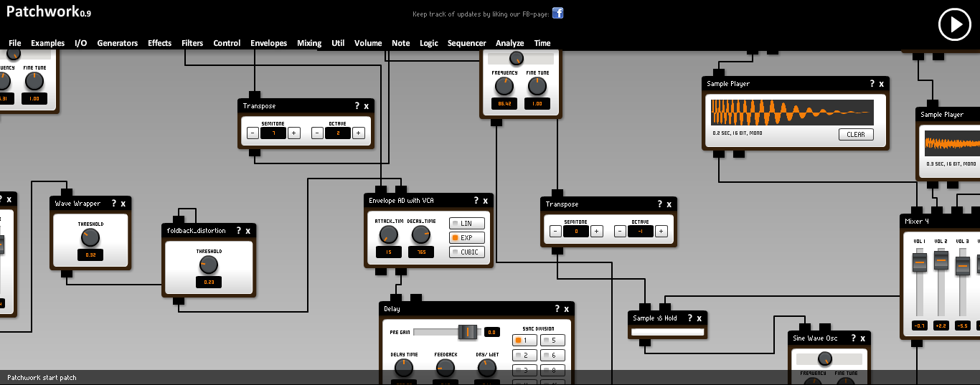The height and width of the screenshot is (385, 980).
Task: Click oscillator frequency value 86.42
Action: (504, 104)
